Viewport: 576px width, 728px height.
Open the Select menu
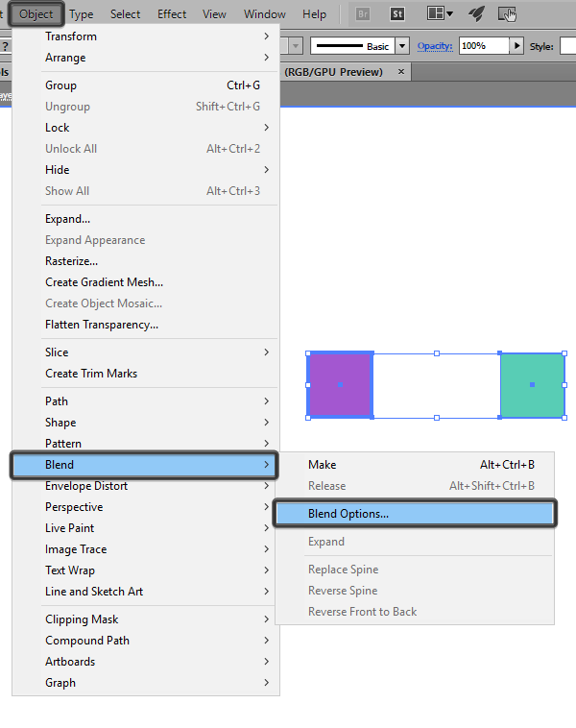click(x=125, y=14)
